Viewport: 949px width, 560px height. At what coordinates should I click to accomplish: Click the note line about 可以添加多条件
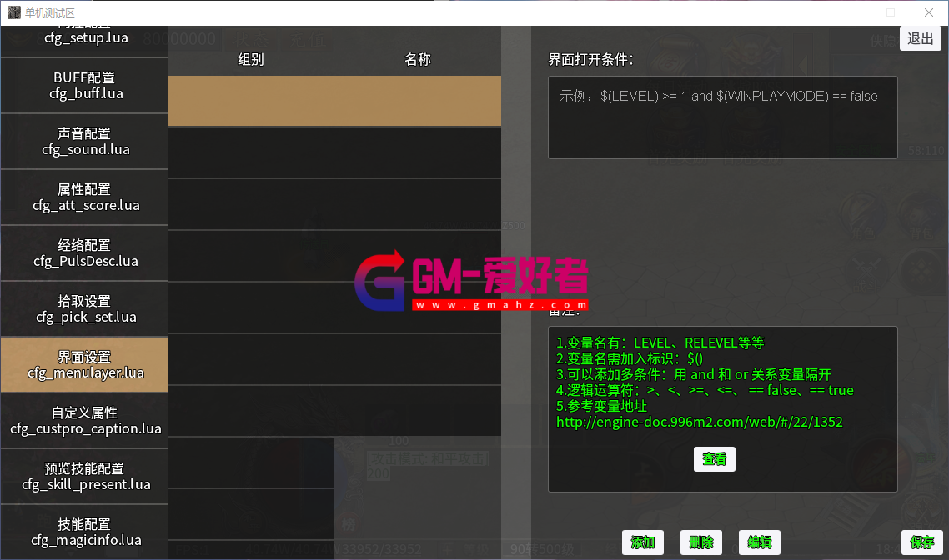[694, 374]
